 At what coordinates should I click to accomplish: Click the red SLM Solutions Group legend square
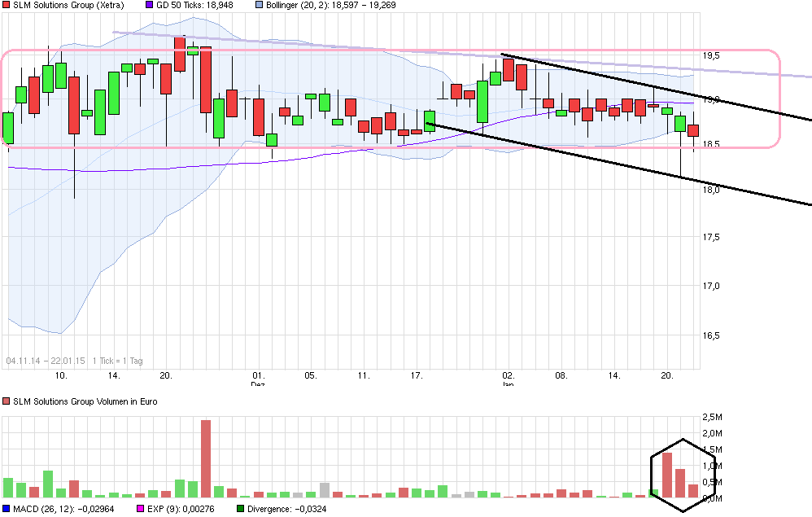coord(7,5)
